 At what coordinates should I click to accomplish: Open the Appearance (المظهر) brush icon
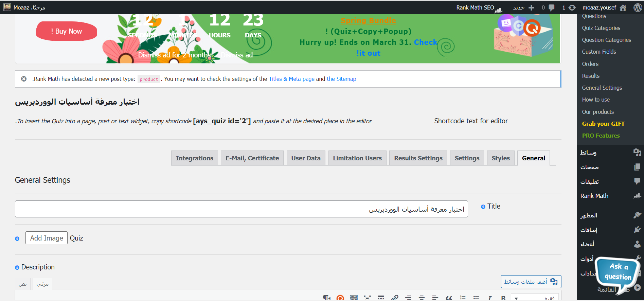point(637,215)
